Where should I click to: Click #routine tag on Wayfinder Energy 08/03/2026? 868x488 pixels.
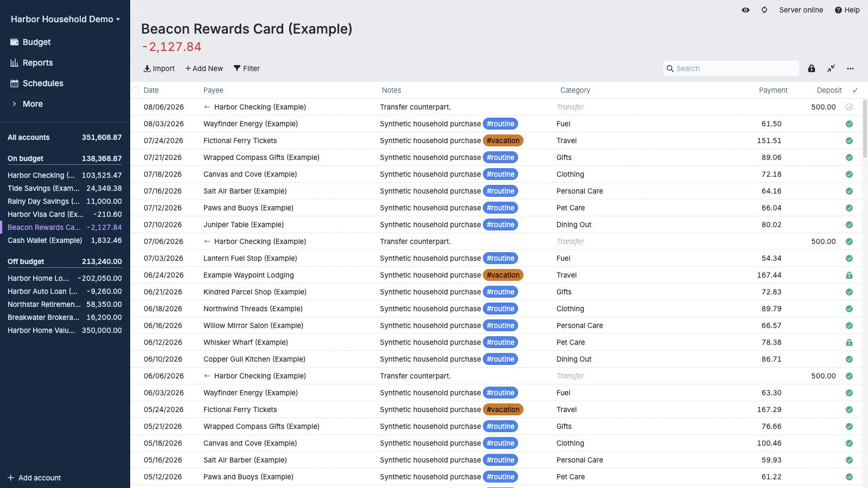point(500,124)
